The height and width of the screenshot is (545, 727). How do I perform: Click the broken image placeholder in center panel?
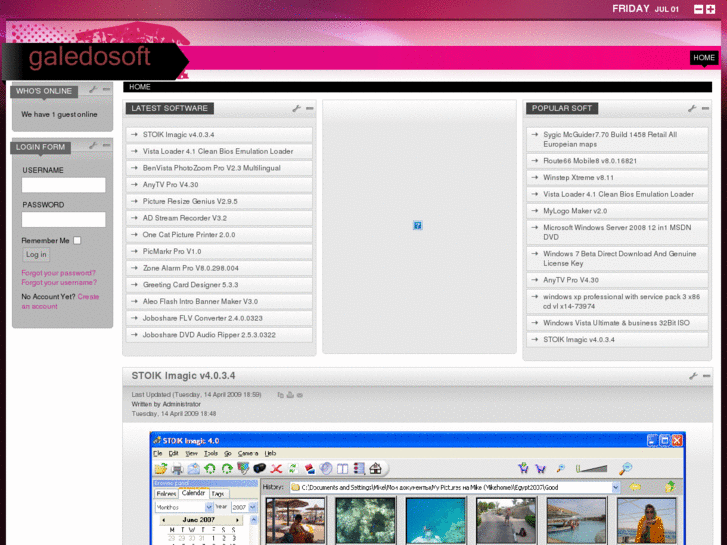[x=417, y=226]
